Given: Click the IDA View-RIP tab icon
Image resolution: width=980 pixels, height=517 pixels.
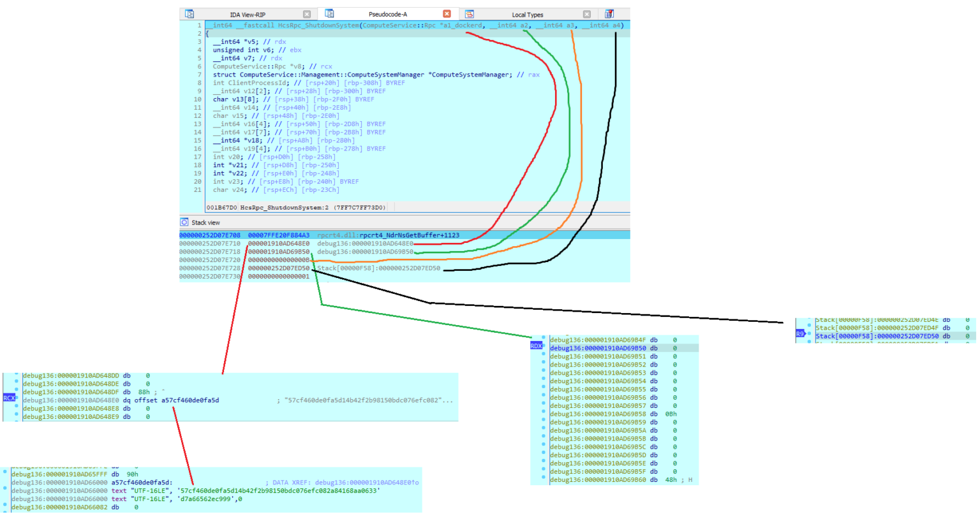Looking at the screenshot, I should (188, 13).
